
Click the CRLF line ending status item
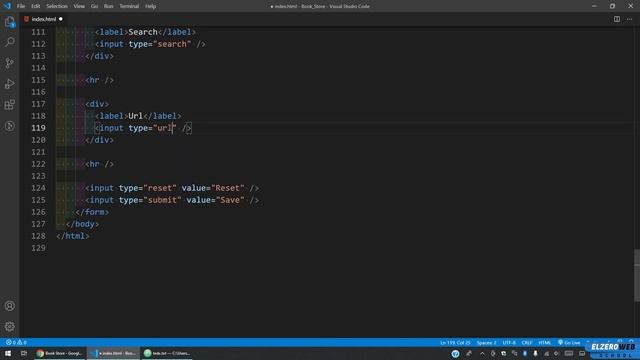click(x=527, y=342)
